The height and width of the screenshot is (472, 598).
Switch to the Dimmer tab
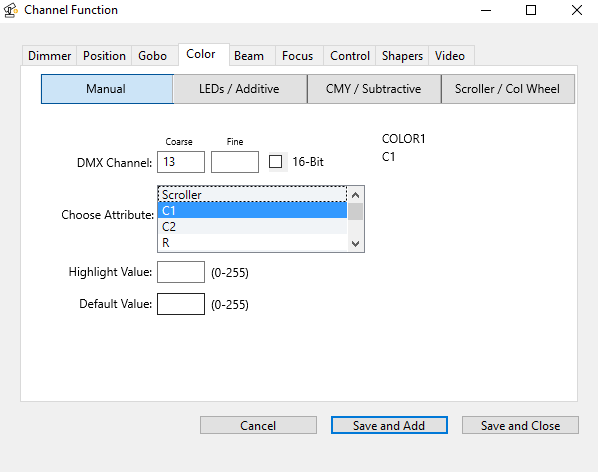[50, 56]
